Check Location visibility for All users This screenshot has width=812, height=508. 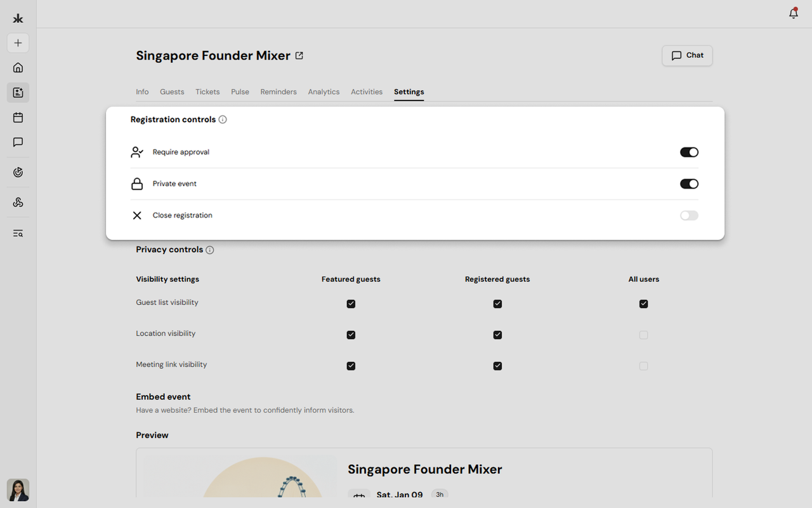(x=643, y=335)
